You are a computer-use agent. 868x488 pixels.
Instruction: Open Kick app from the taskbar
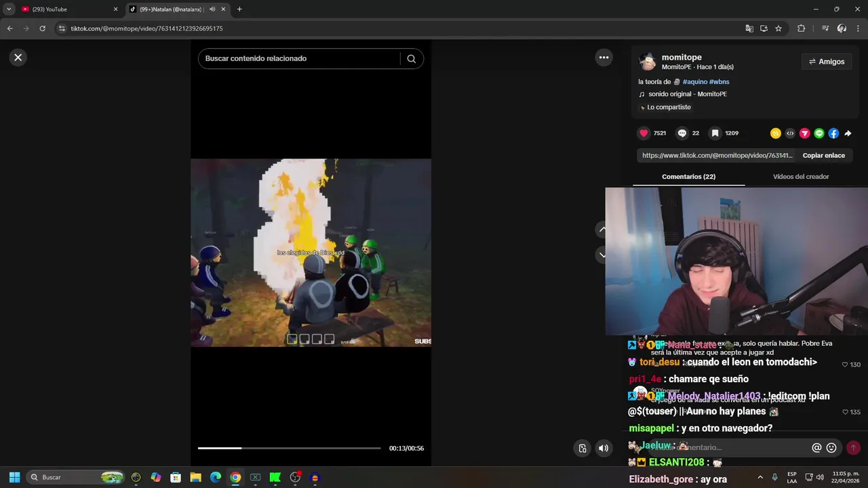coord(275,477)
